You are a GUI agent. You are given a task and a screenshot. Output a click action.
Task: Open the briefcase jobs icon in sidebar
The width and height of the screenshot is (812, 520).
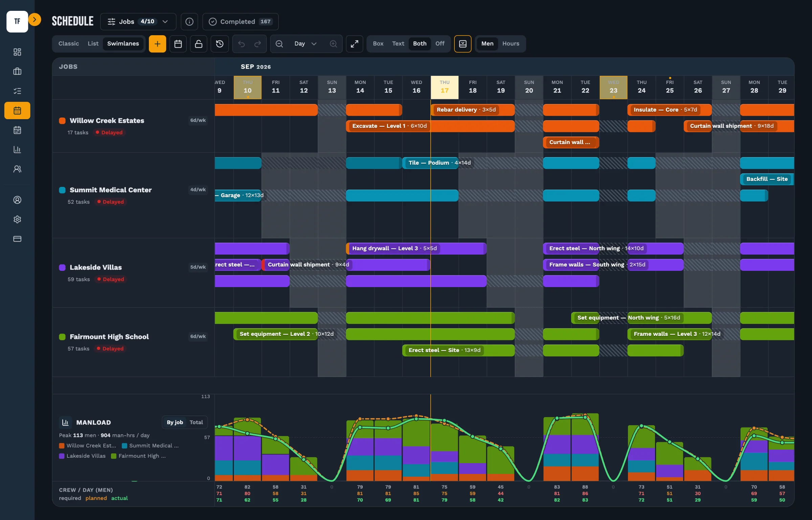(x=17, y=71)
